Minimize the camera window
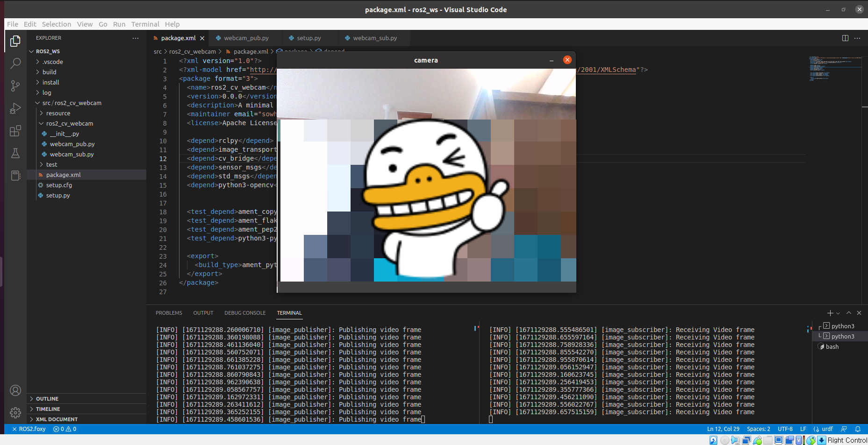 pyautogui.click(x=552, y=60)
